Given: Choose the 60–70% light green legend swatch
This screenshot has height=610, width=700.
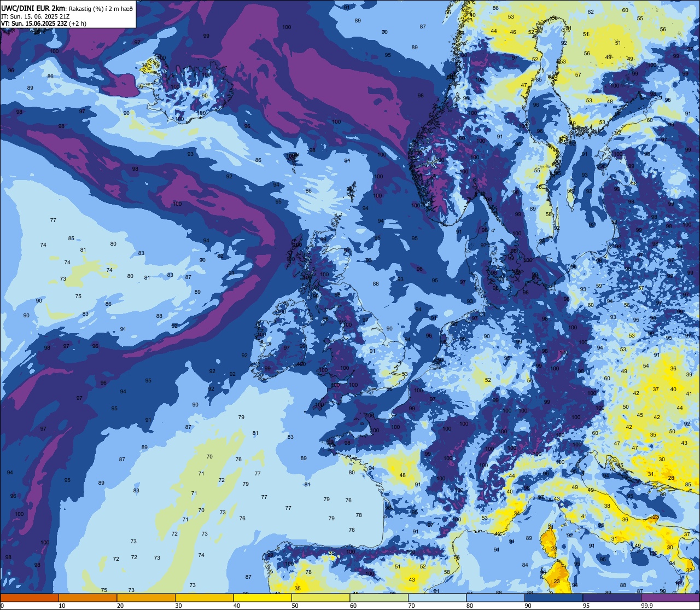Looking at the screenshot, I should (379, 597).
